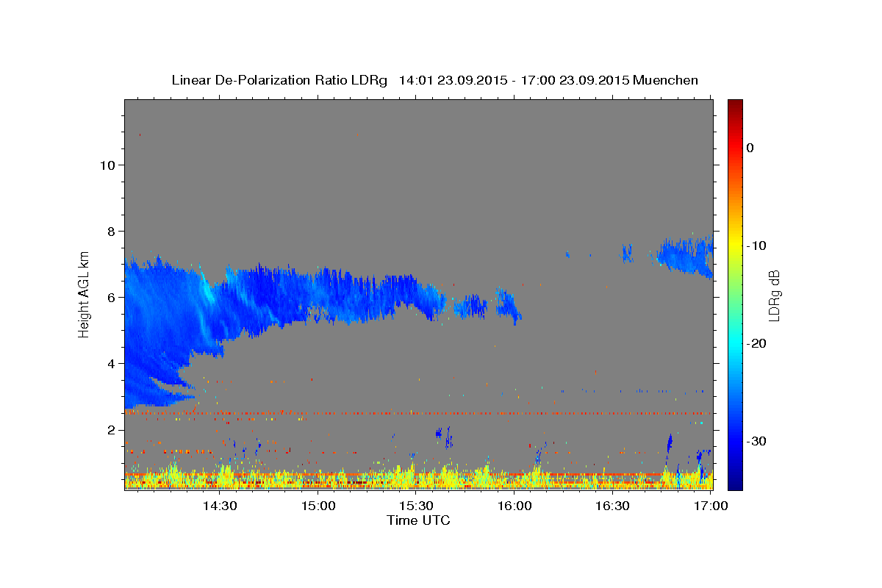The image size is (882, 588).
Task: Click the 16:00 time tick label
Action: point(514,506)
